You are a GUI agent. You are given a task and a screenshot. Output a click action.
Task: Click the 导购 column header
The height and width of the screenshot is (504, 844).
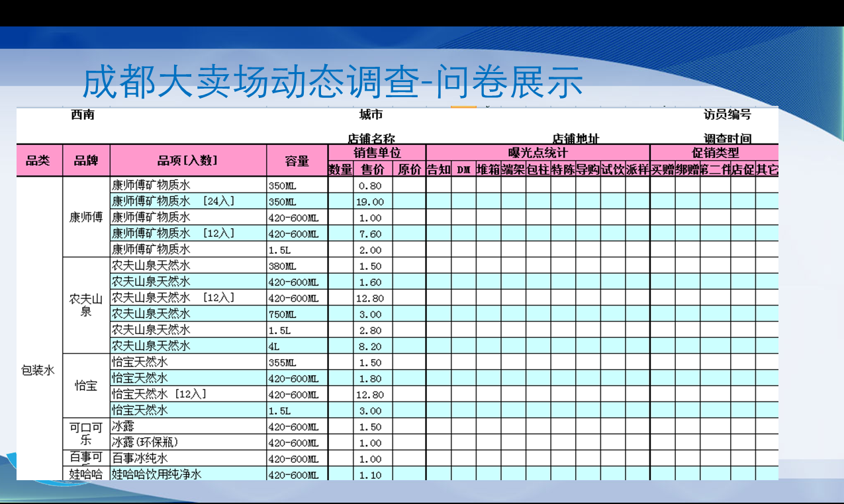(x=588, y=169)
